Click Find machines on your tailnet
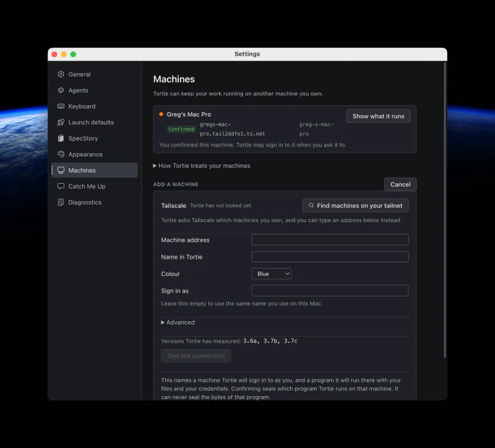 355,205
